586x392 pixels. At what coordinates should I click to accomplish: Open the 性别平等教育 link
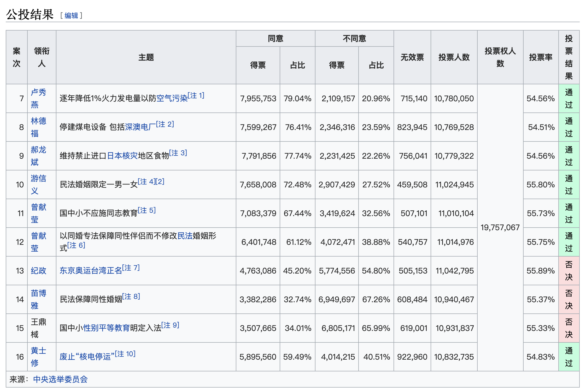(106, 328)
